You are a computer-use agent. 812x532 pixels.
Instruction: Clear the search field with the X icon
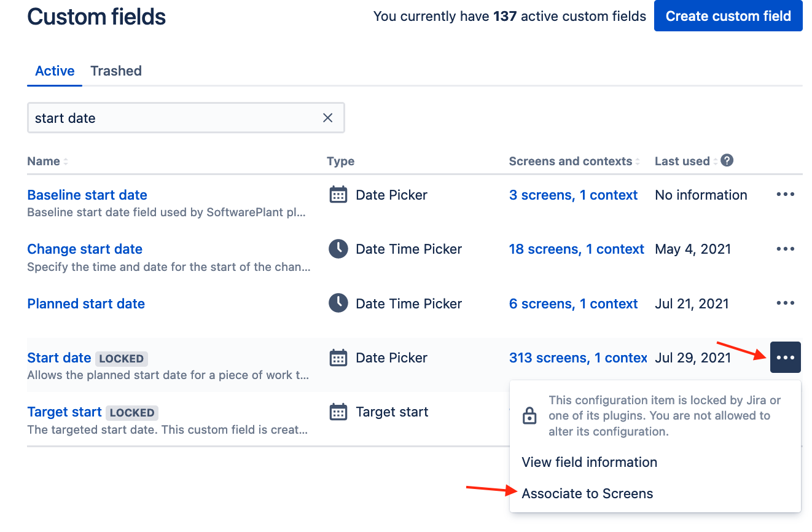click(327, 117)
